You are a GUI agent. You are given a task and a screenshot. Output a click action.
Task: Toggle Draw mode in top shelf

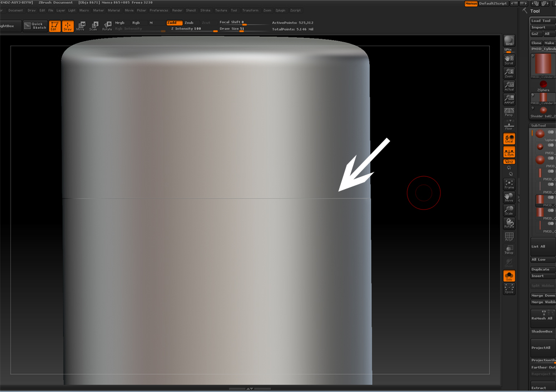pos(68,26)
